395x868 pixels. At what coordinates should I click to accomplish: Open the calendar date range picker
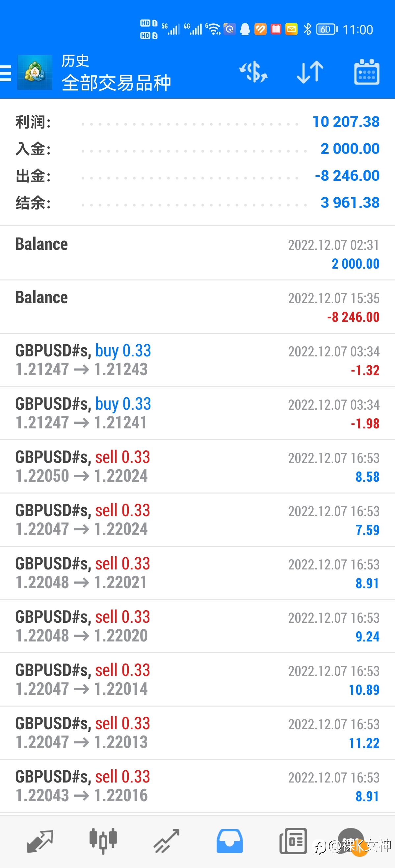[367, 72]
